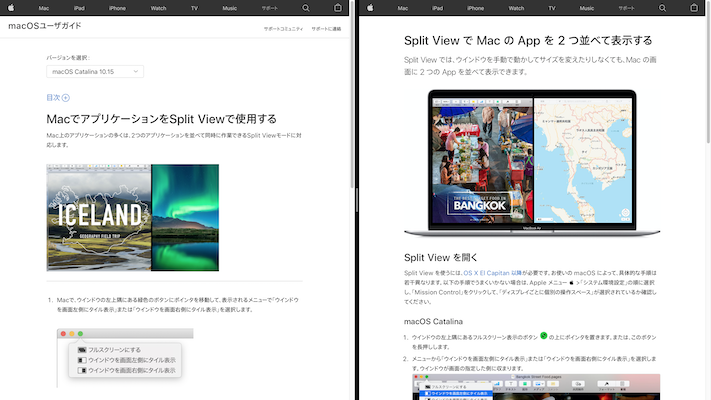
Task: Click the Apple logo in the left window
Action: click(x=11, y=8)
